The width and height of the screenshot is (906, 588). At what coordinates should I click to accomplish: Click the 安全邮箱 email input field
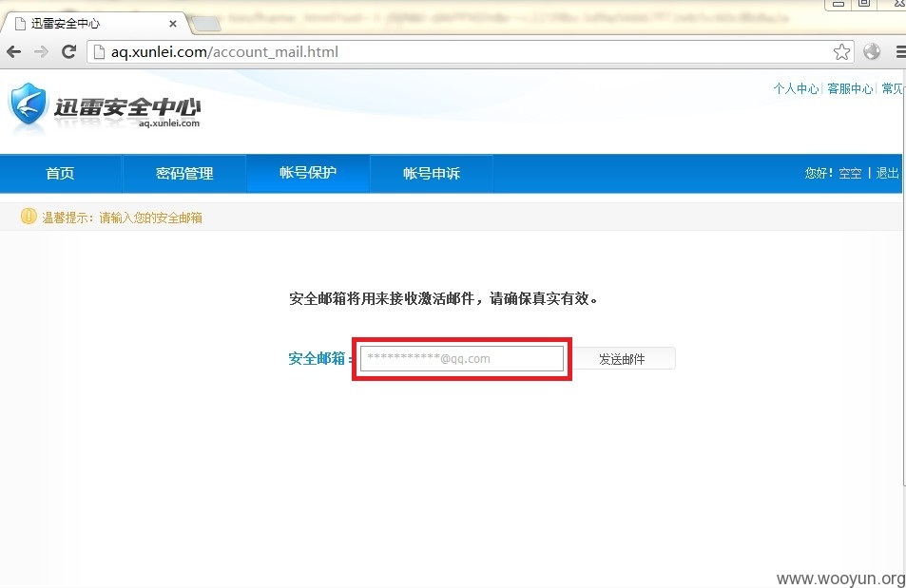point(462,359)
